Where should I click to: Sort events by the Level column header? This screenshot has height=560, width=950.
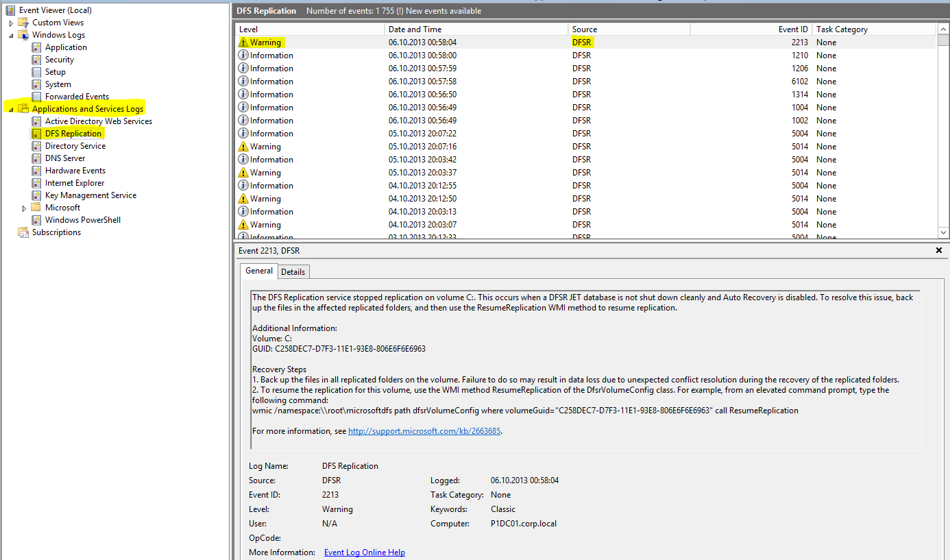309,29
